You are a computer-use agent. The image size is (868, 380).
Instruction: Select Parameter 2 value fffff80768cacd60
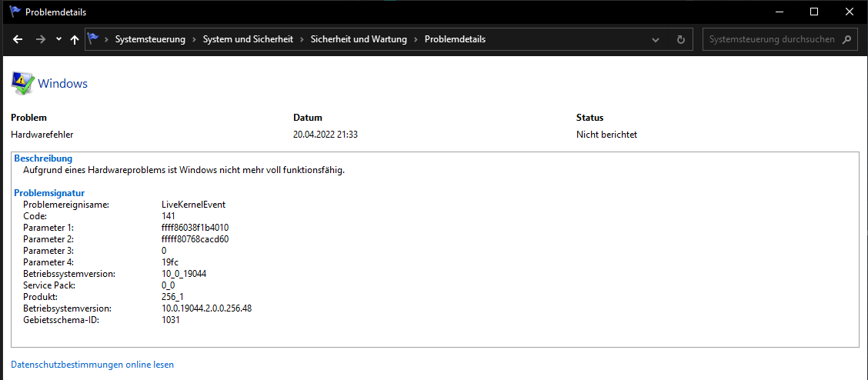pyautogui.click(x=195, y=239)
